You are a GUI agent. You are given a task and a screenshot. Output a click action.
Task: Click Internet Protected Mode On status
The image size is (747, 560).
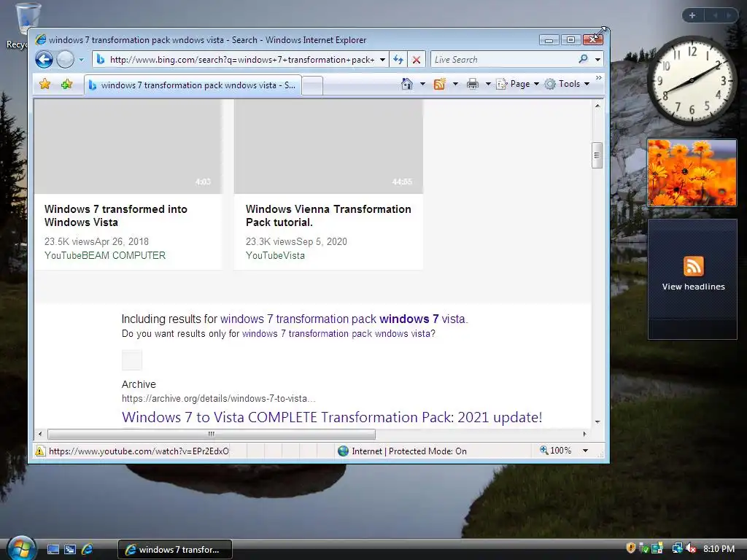click(402, 451)
